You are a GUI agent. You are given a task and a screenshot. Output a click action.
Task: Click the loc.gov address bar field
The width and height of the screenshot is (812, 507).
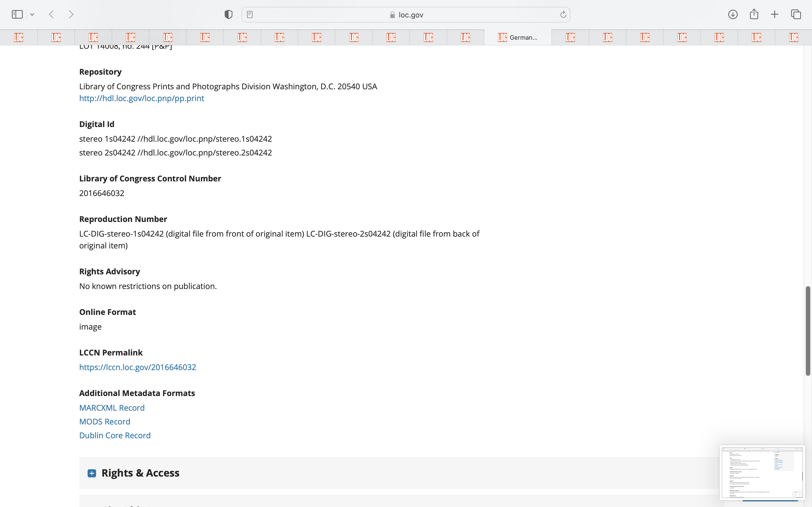pyautogui.click(x=406, y=15)
